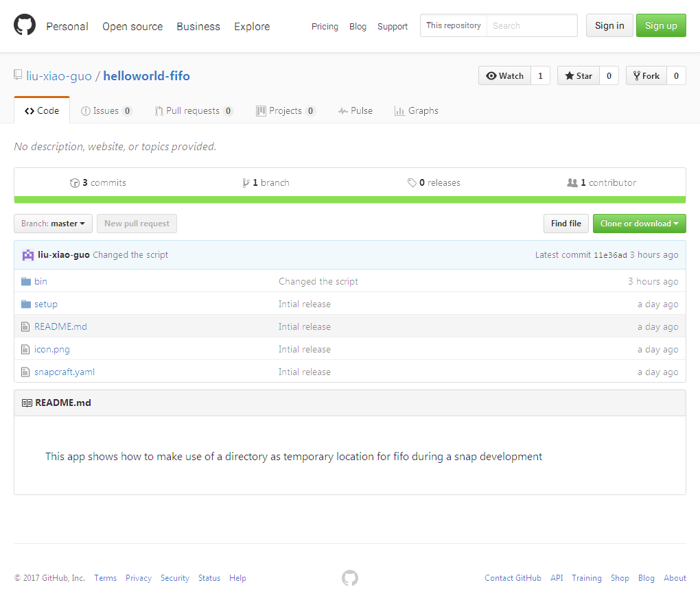
Task: Go to the Projects tab
Action: 285,110
